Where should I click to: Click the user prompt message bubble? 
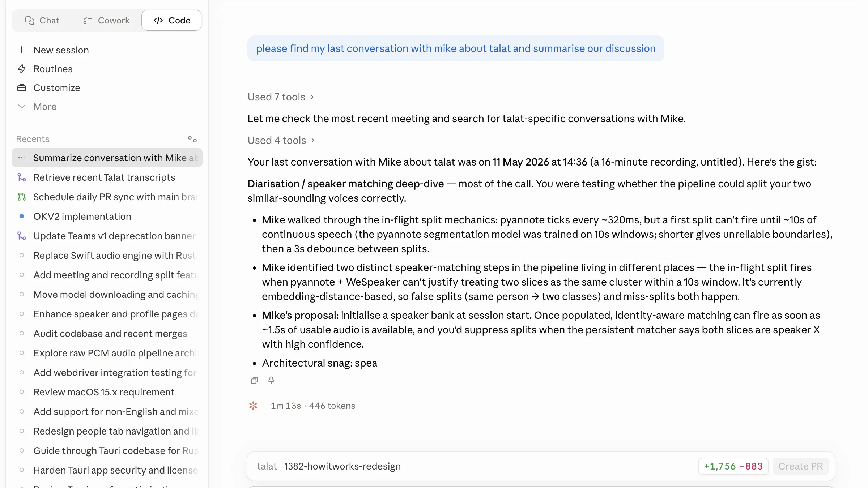(x=456, y=48)
